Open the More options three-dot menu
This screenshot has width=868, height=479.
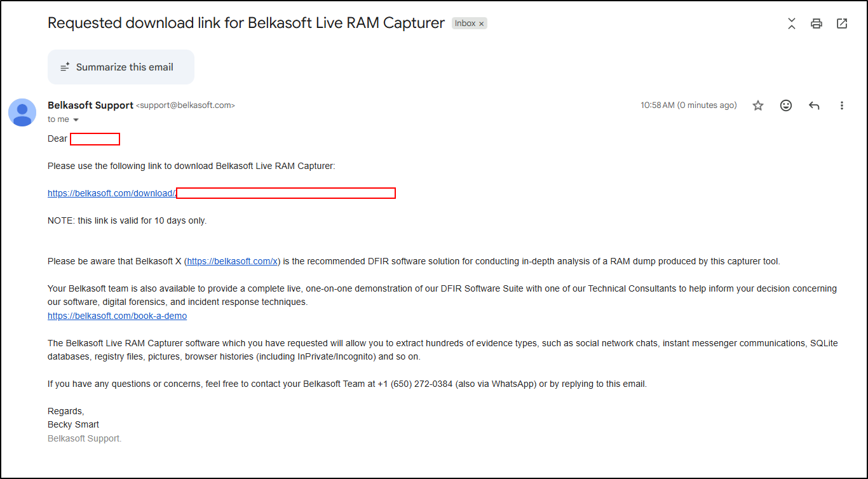click(x=842, y=105)
